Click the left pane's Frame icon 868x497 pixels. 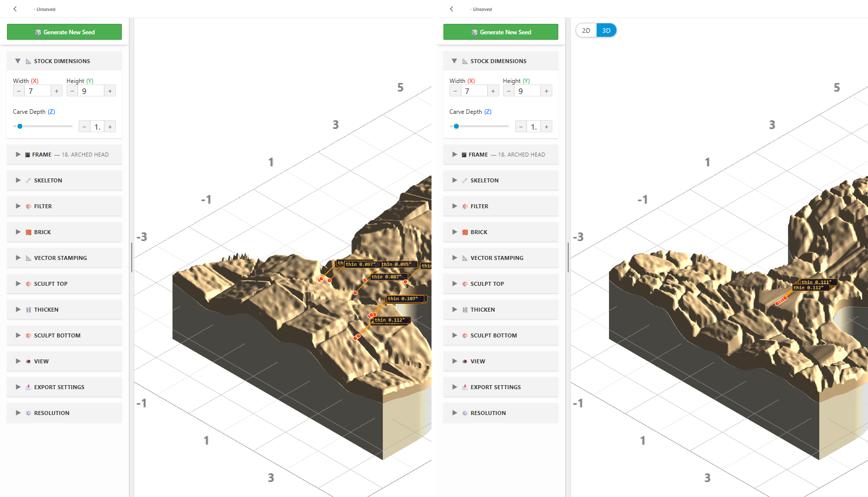click(x=28, y=155)
